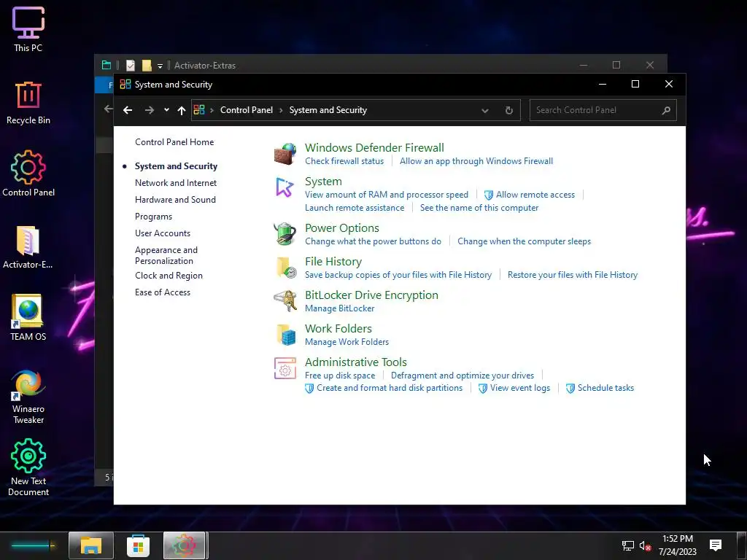Open Administrative Tools gear window icon

(x=285, y=368)
